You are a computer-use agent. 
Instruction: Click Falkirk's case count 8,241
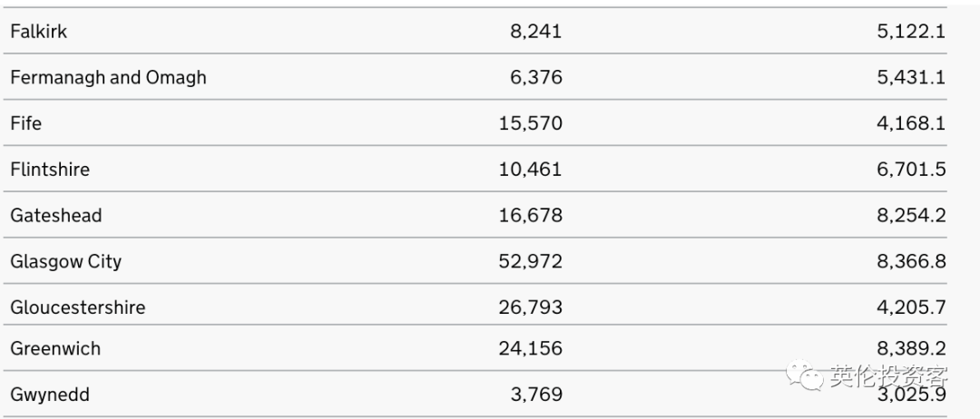click(x=536, y=31)
